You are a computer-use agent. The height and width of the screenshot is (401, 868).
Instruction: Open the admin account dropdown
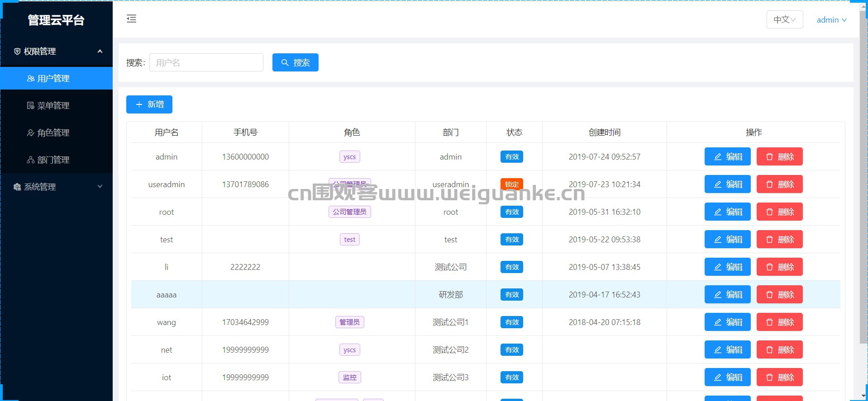831,20
